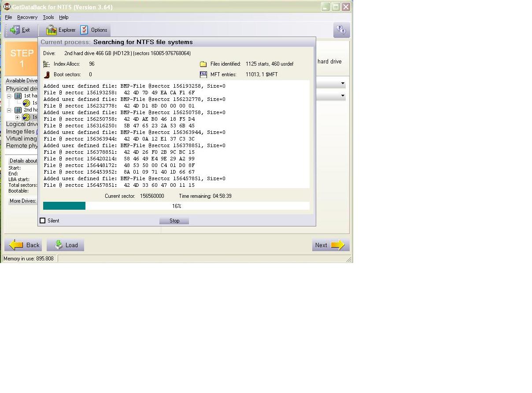Image resolution: width=532 pixels, height=393 pixels.
Task: Select the Logical drives category
Action: click(22, 124)
